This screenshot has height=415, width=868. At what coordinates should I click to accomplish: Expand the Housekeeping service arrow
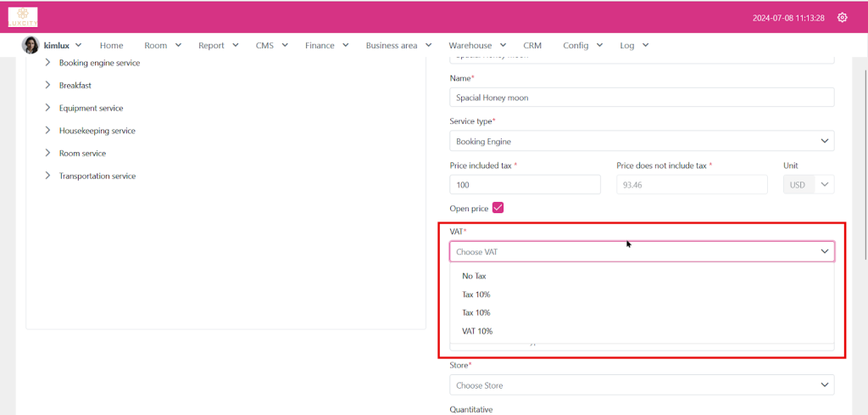click(48, 131)
